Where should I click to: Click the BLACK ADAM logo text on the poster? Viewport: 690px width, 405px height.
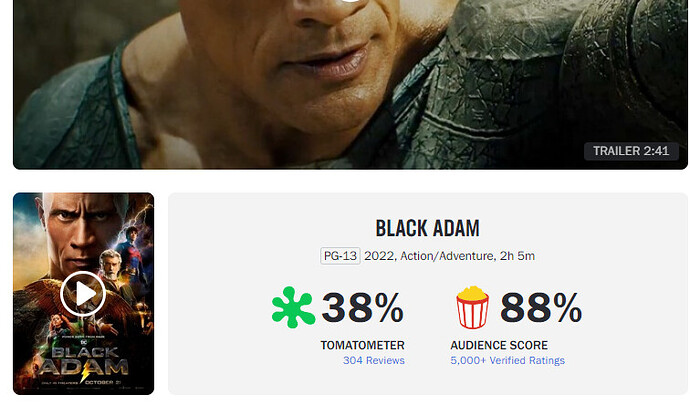click(84, 361)
